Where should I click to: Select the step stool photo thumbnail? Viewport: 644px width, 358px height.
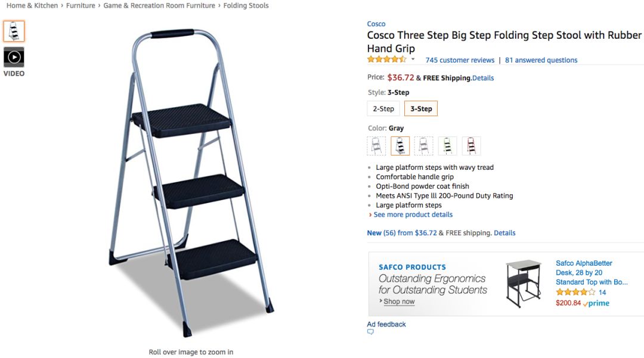pos(14,31)
